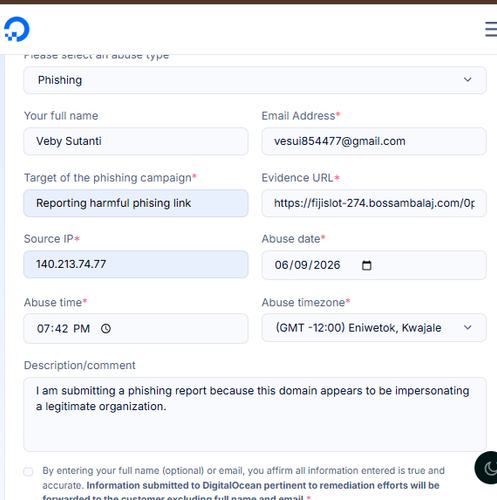Viewport: 497px width, 500px height.
Task: Click the Description/comment label
Action: (80, 365)
